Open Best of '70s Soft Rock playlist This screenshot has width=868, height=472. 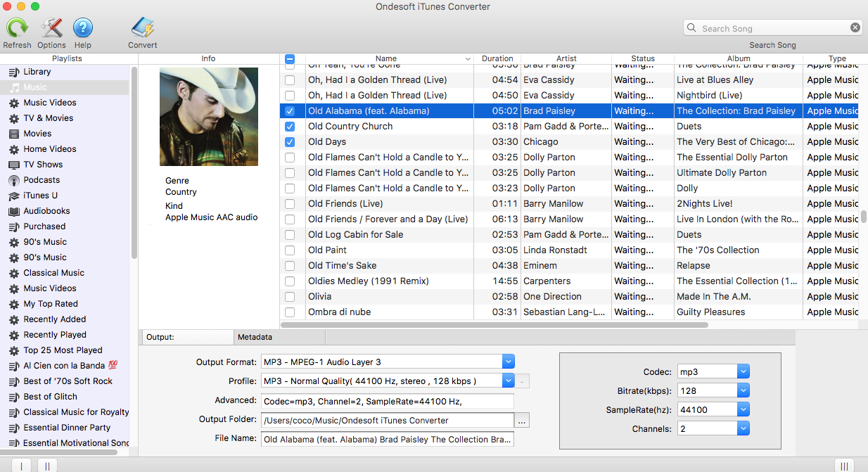pos(63,381)
